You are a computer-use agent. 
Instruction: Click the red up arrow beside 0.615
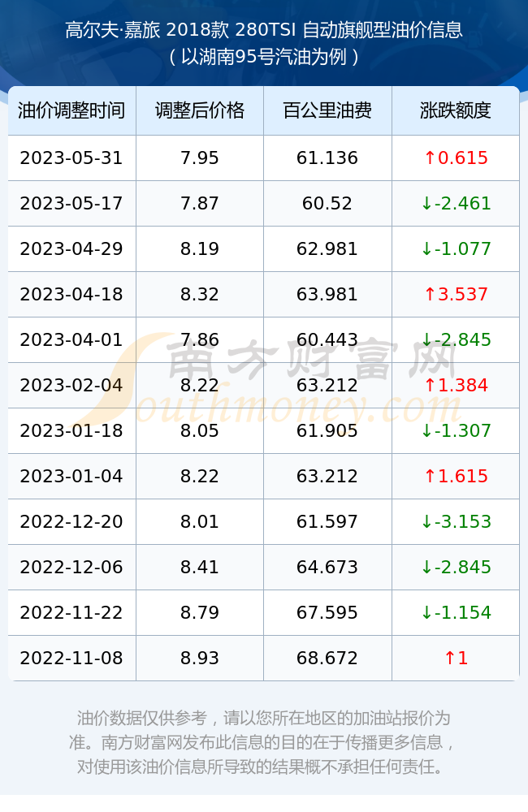[x=430, y=158]
